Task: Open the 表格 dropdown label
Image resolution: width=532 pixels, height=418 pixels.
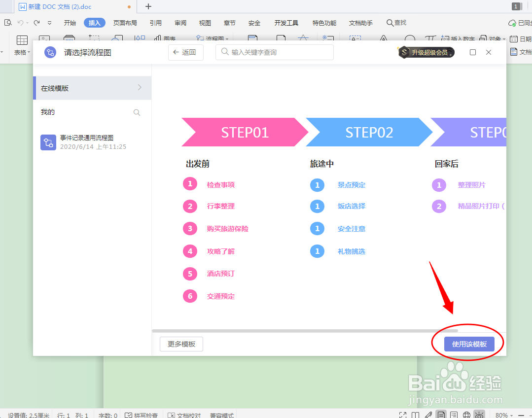Action: coord(22,52)
